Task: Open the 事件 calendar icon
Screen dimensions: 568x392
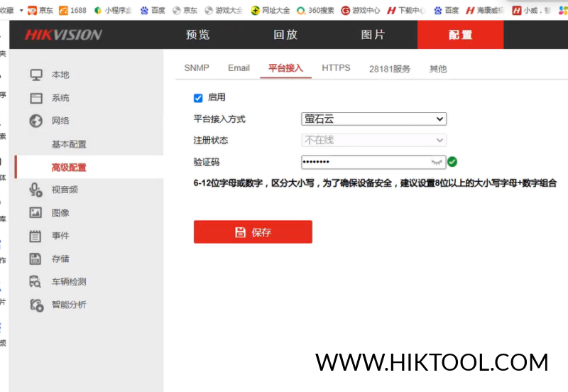Action: (35, 236)
